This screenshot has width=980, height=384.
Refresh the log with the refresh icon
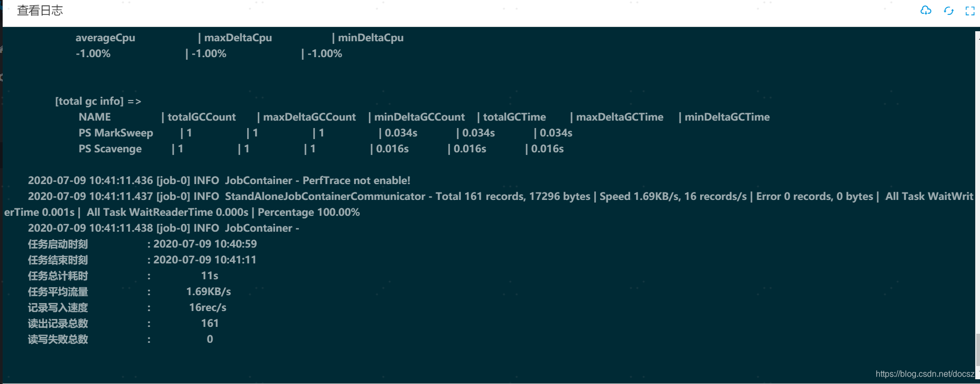coord(948,11)
